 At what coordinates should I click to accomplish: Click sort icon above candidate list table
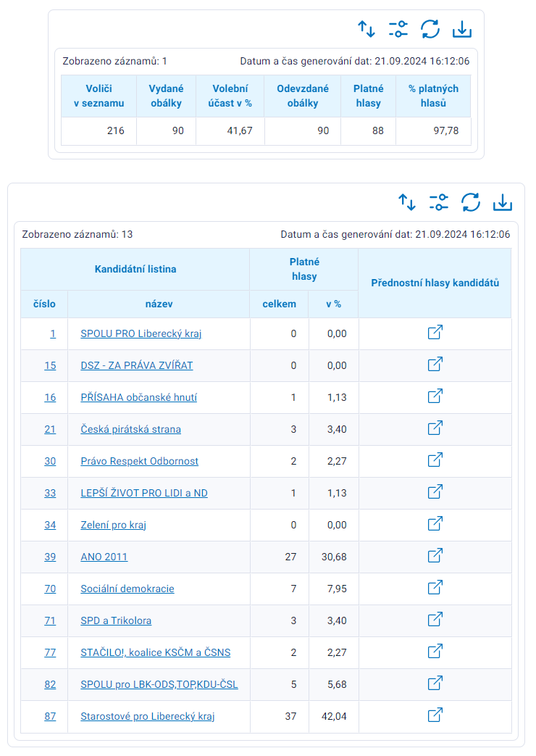click(x=407, y=202)
